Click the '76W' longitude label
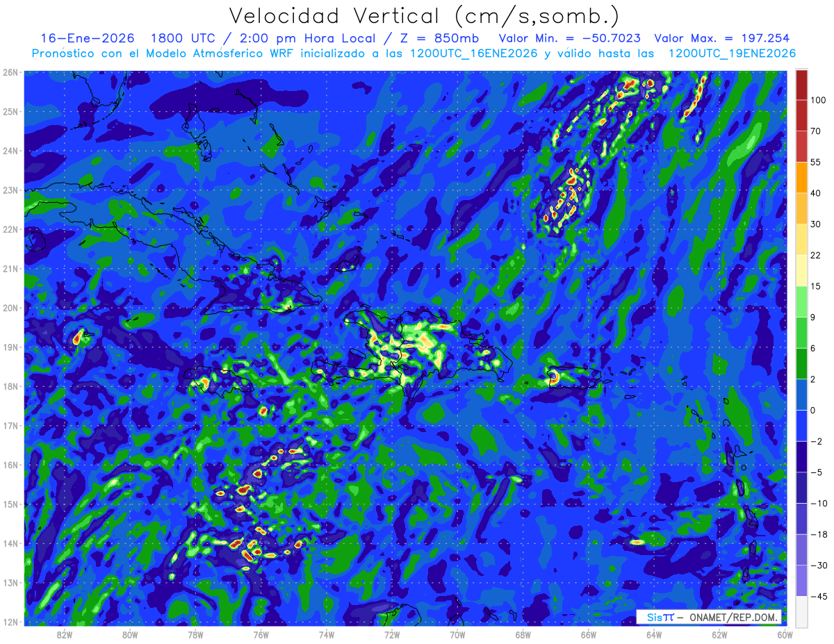 coord(261,634)
